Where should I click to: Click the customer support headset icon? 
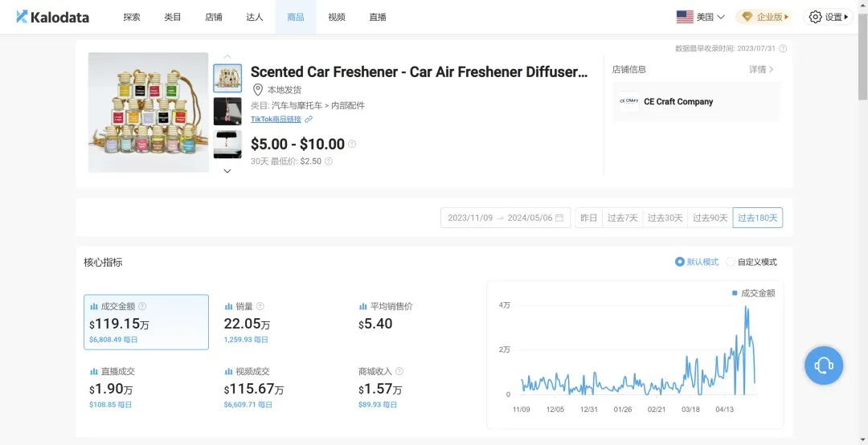[x=824, y=366]
